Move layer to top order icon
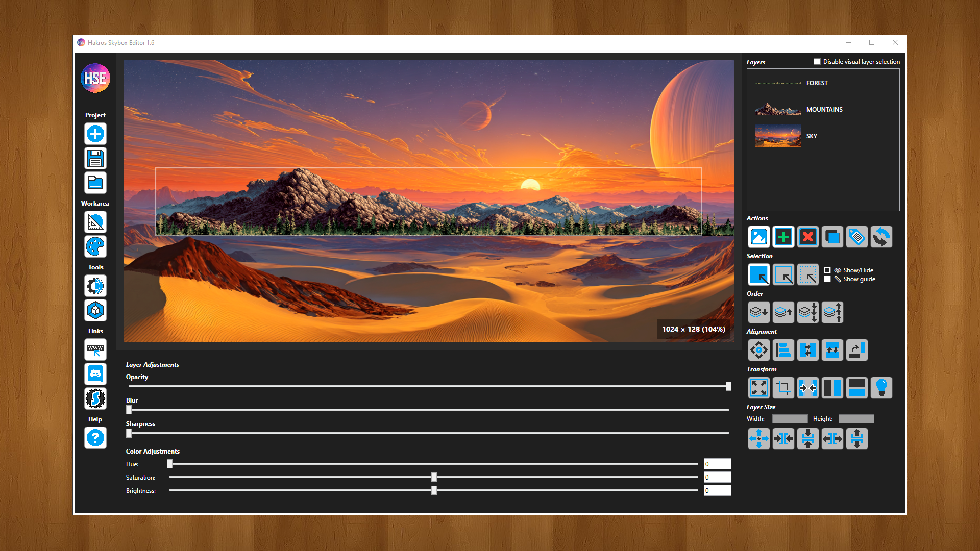 (832, 312)
